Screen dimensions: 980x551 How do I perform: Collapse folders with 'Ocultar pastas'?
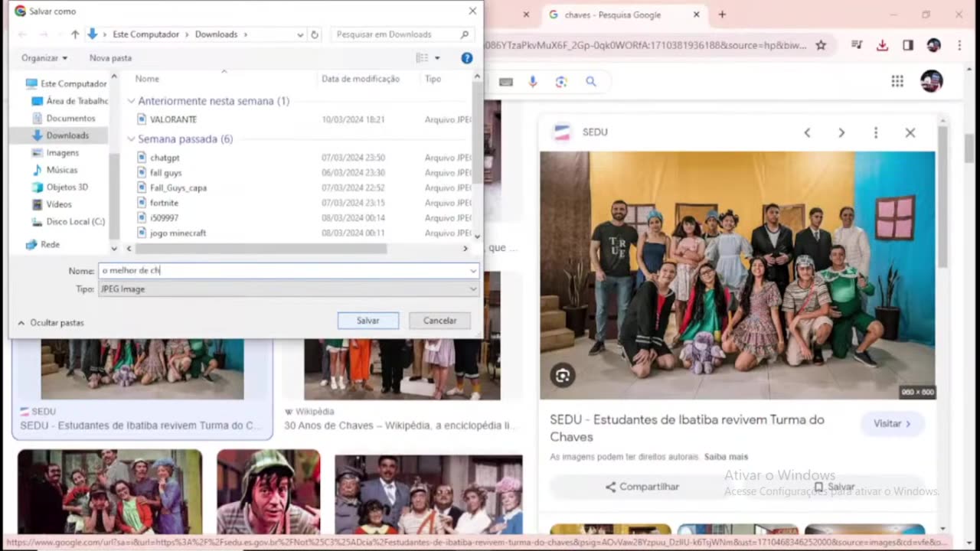click(51, 323)
